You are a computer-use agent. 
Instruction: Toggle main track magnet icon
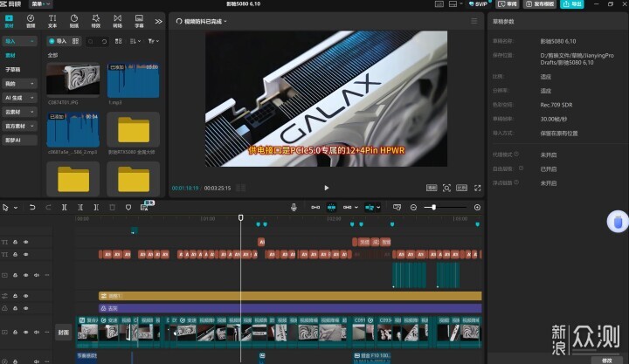[315, 207]
